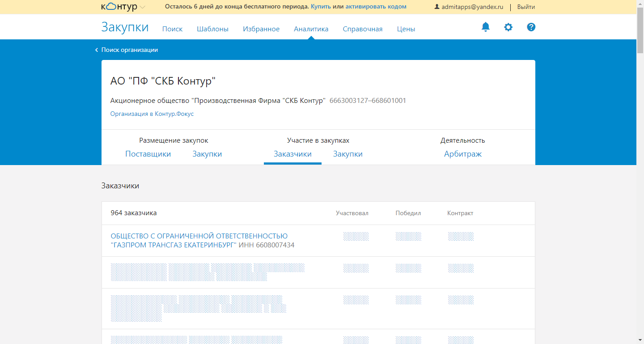Screen dimensions: 644x344
Task: Select Закупки tab under Участие в закупках
Action: (347, 154)
